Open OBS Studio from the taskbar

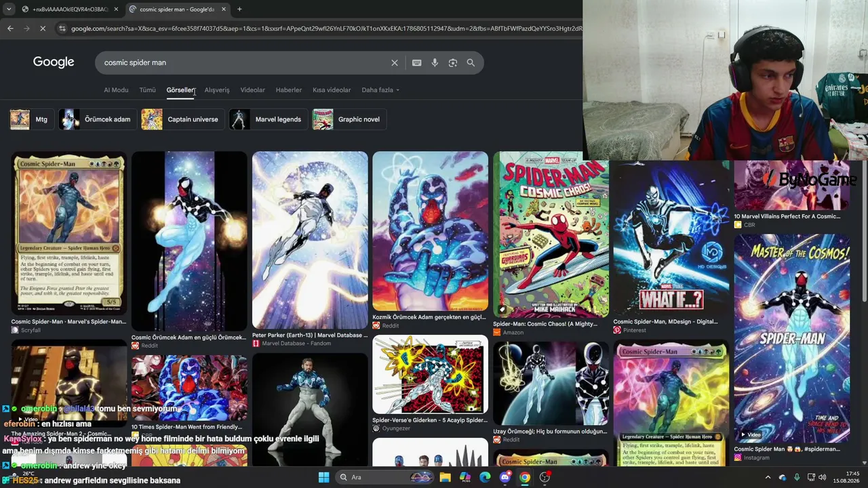545,477
